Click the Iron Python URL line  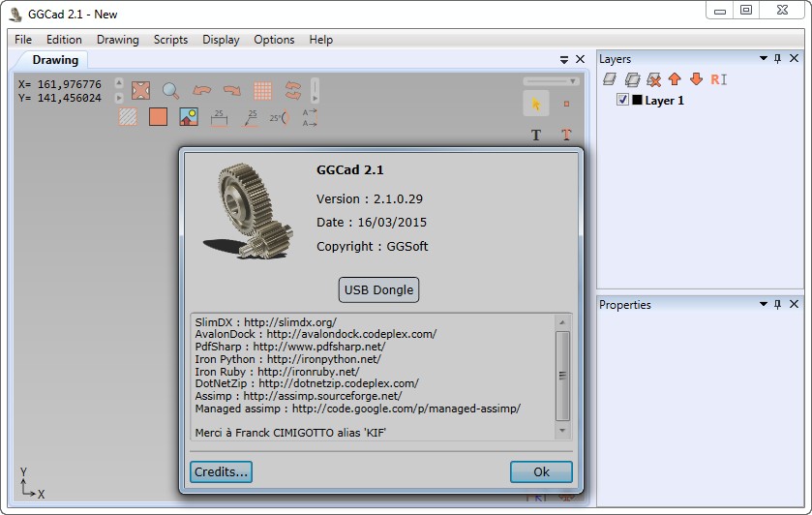(x=288, y=359)
